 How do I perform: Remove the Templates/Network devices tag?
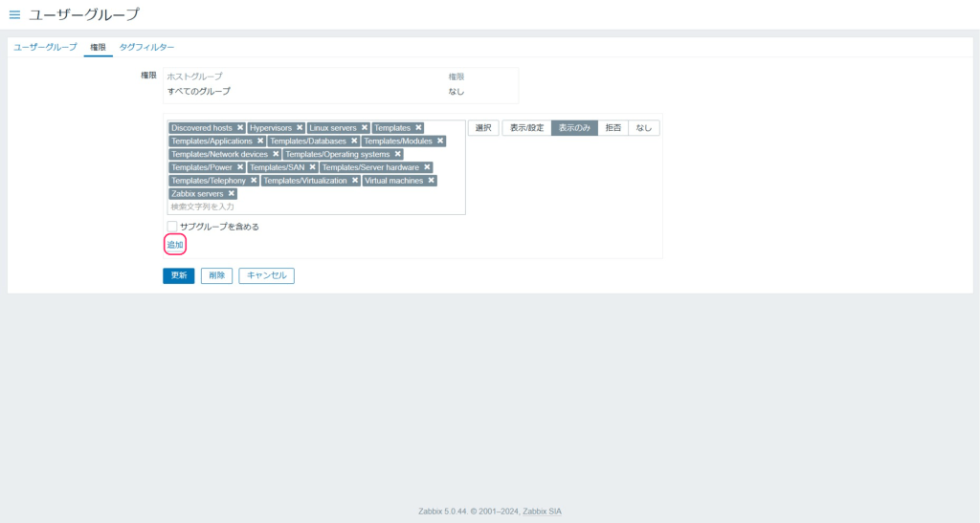click(x=276, y=154)
